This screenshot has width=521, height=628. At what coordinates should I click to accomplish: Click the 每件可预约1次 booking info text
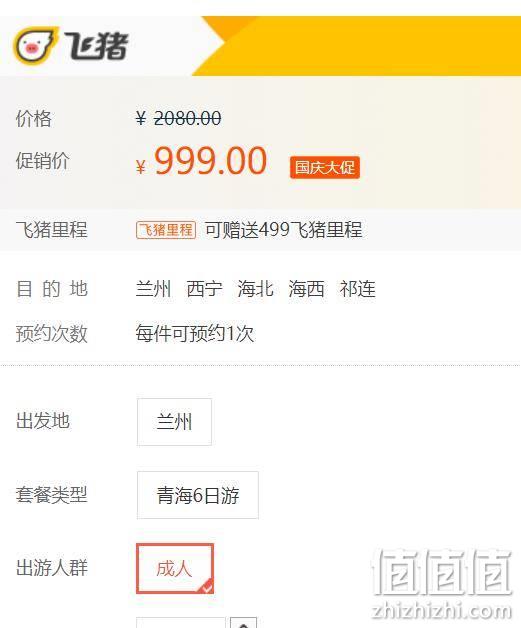(x=195, y=334)
